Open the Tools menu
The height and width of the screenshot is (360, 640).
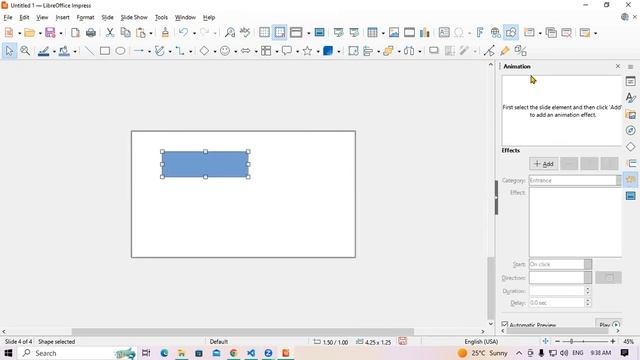161,18
